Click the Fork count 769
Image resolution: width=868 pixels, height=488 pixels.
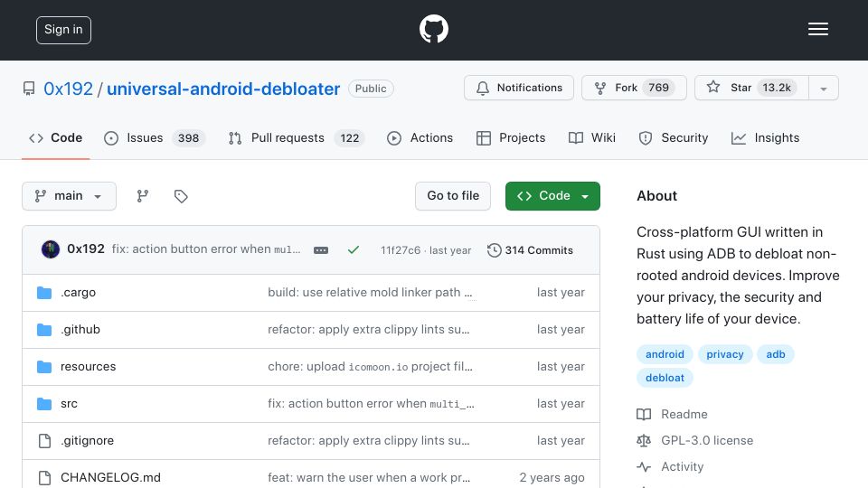click(x=659, y=88)
